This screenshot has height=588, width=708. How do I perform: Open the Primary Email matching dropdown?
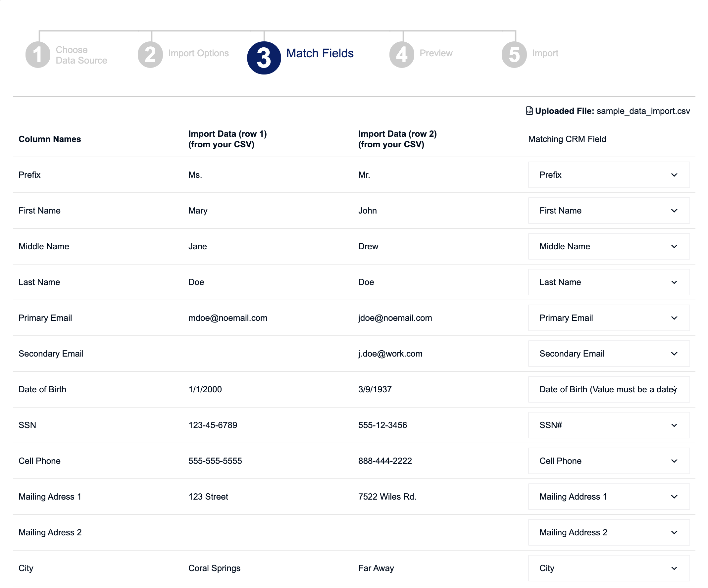pos(609,318)
